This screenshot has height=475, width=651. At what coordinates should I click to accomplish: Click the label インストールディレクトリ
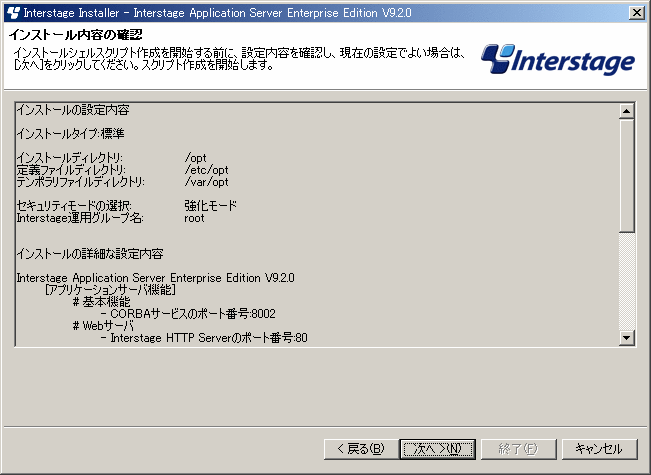pyautogui.click(x=69, y=158)
